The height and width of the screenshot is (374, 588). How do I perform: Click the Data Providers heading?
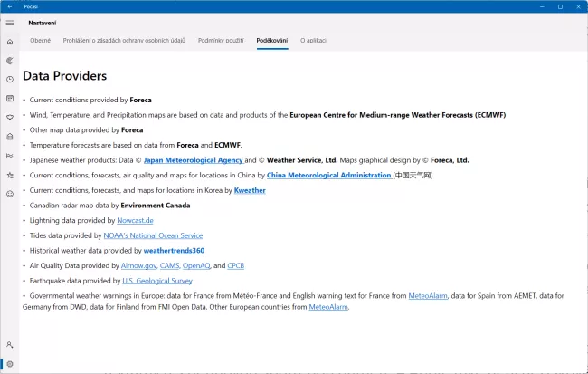64,76
